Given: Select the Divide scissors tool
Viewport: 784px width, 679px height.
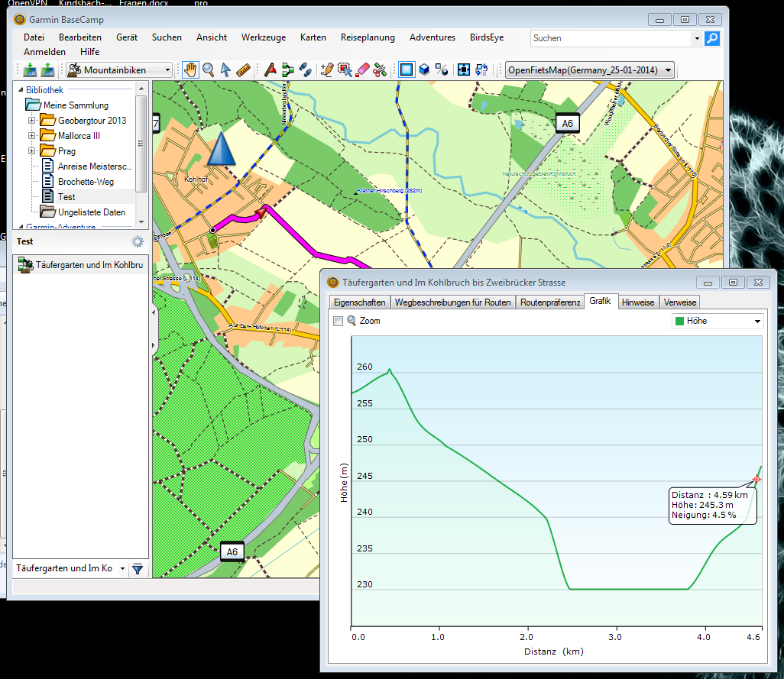Looking at the screenshot, I should [x=380, y=70].
